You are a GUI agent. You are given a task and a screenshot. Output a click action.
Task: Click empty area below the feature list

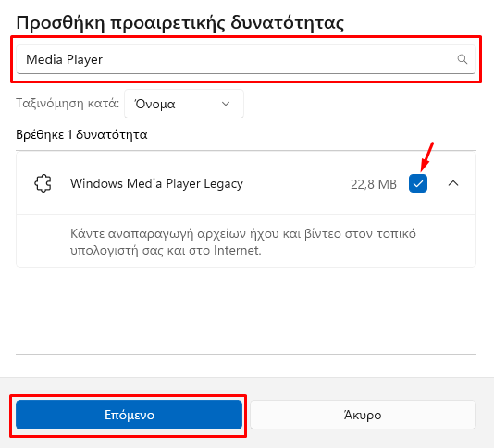point(246,310)
